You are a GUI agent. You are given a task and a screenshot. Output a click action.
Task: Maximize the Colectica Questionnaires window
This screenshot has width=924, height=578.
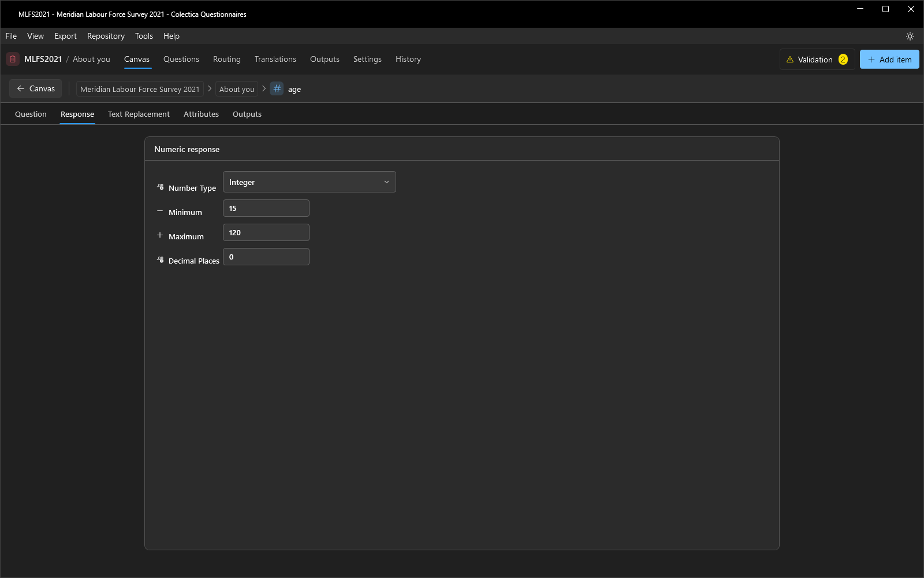coord(885,9)
